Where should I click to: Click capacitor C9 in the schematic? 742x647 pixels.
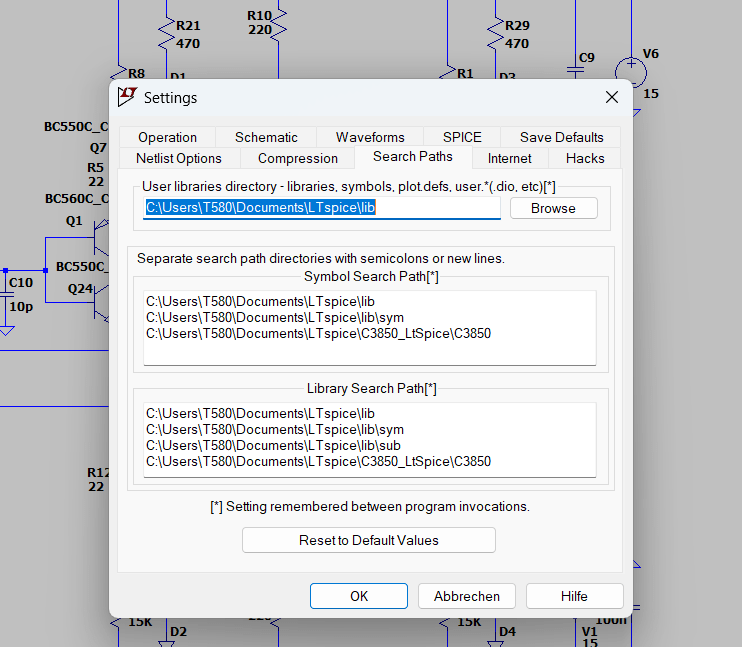point(575,70)
